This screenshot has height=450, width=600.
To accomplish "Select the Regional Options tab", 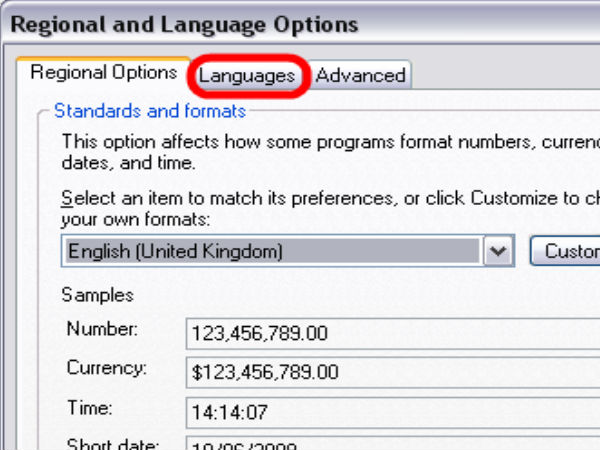I will point(103,74).
